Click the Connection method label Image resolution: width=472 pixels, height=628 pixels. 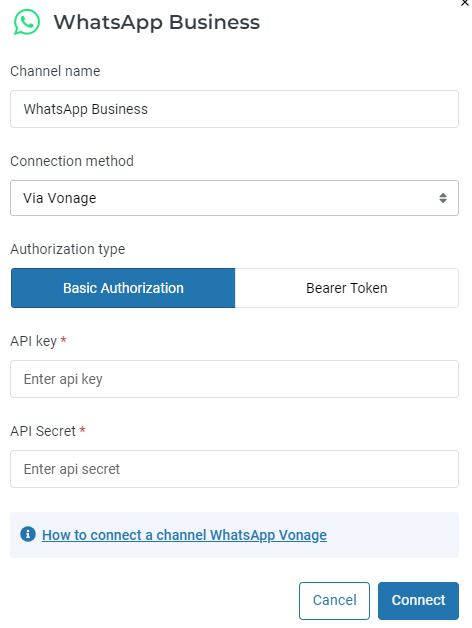[72, 161]
